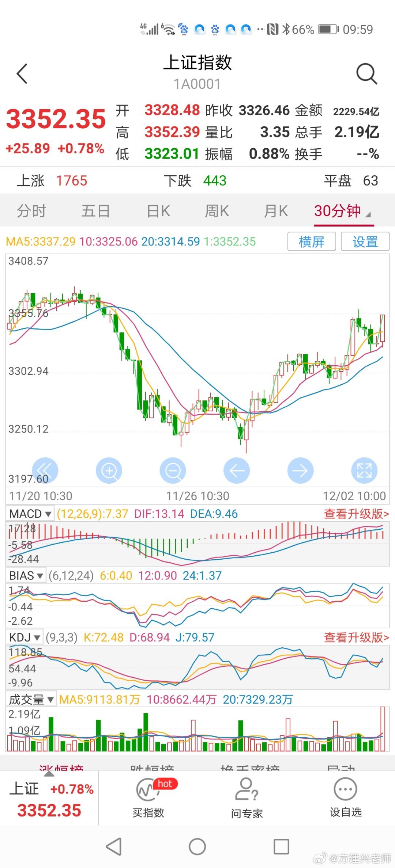Tap the back arrow icon

click(x=22, y=73)
